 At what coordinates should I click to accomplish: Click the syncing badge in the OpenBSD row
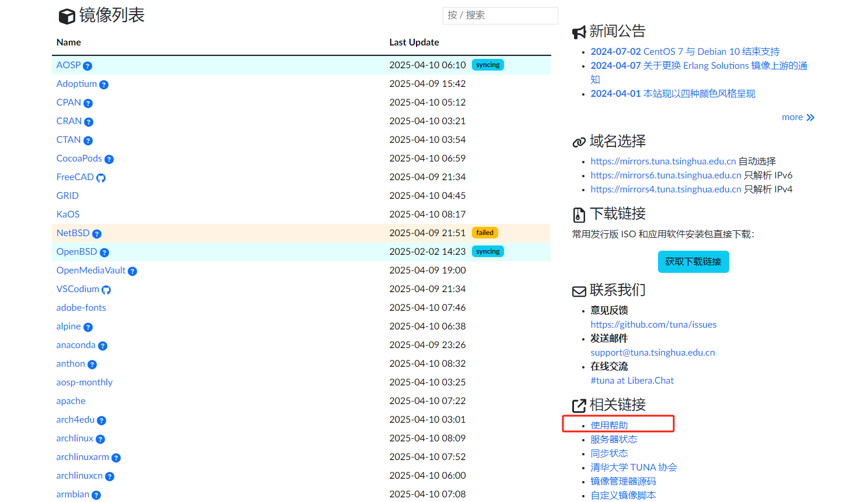488,251
